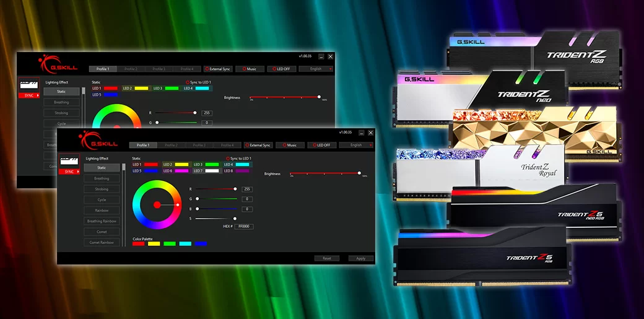Select the RAM module icon in back window
Screen dimensions: 644x319
[28, 84]
